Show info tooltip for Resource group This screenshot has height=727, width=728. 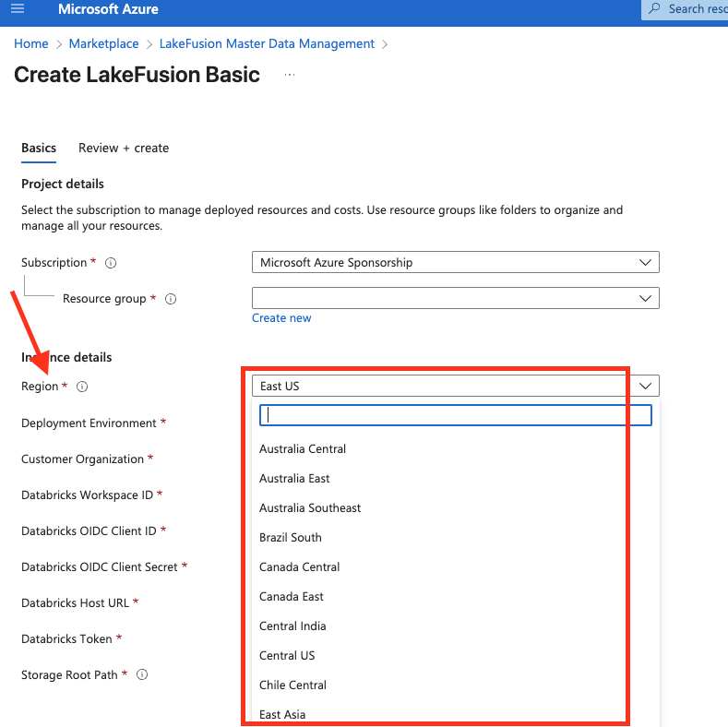click(x=171, y=299)
